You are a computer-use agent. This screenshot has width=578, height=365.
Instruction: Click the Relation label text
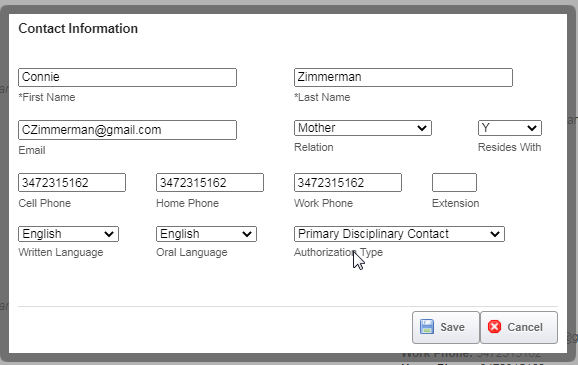coord(314,147)
